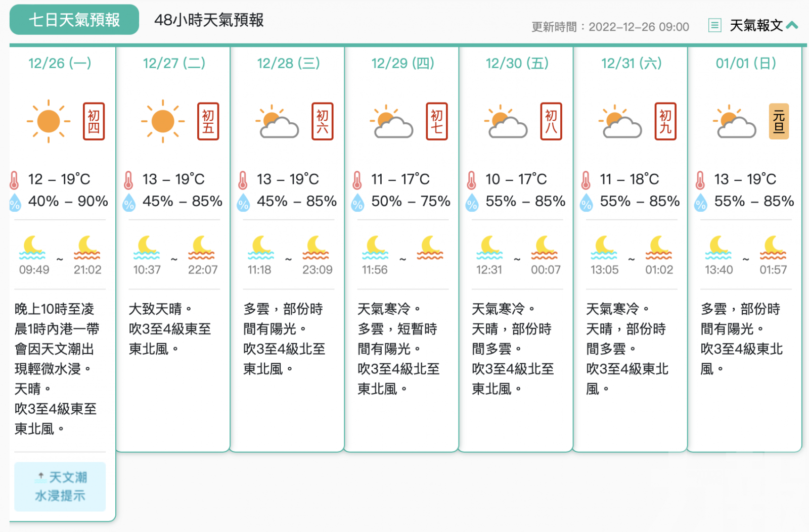Click the tide time 22:07
809x532 pixels.
tap(203, 270)
